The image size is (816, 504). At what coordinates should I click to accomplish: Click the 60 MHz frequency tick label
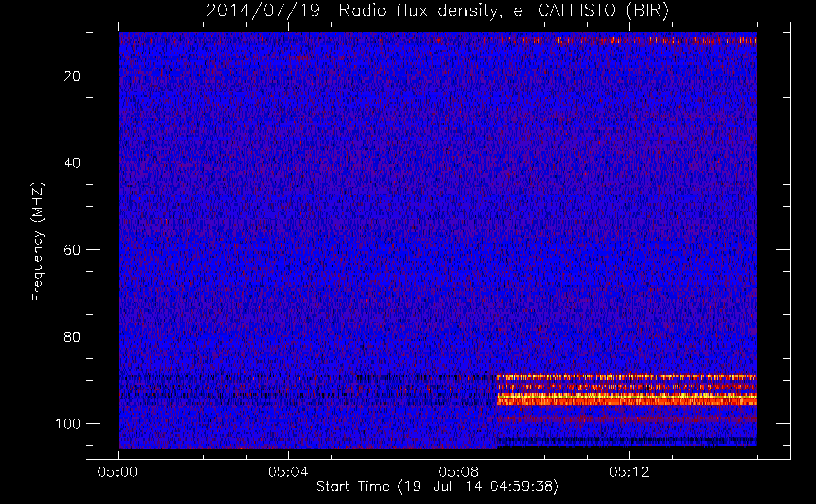click(73, 250)
